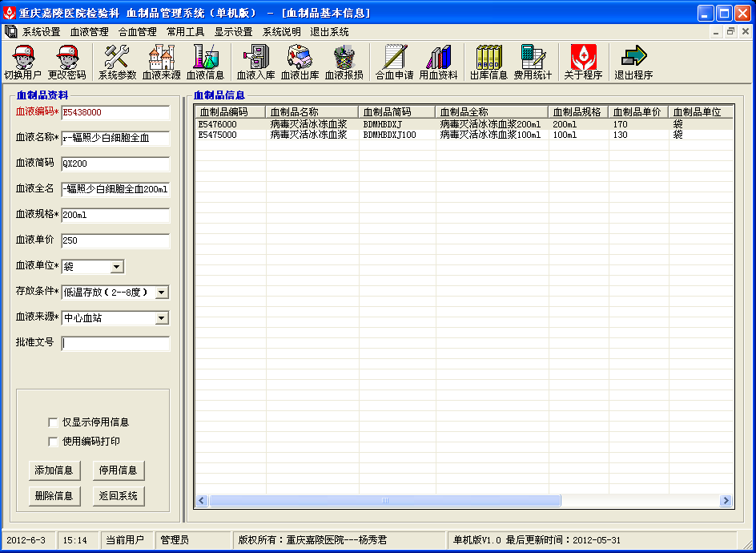756x553 pixels.
Task: Open the 系统说明 menu
Action: 282,32
